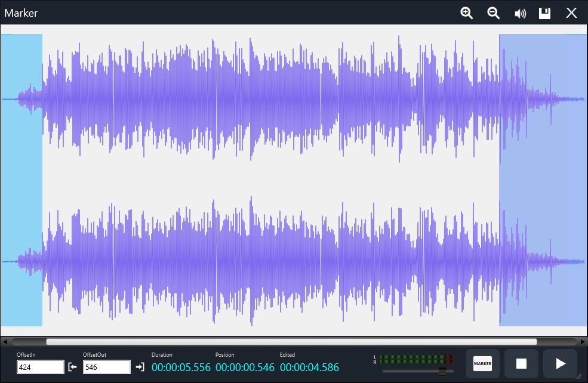
Task: Click the Position value 00:00:00.546
Action: [x=245, y=367]
